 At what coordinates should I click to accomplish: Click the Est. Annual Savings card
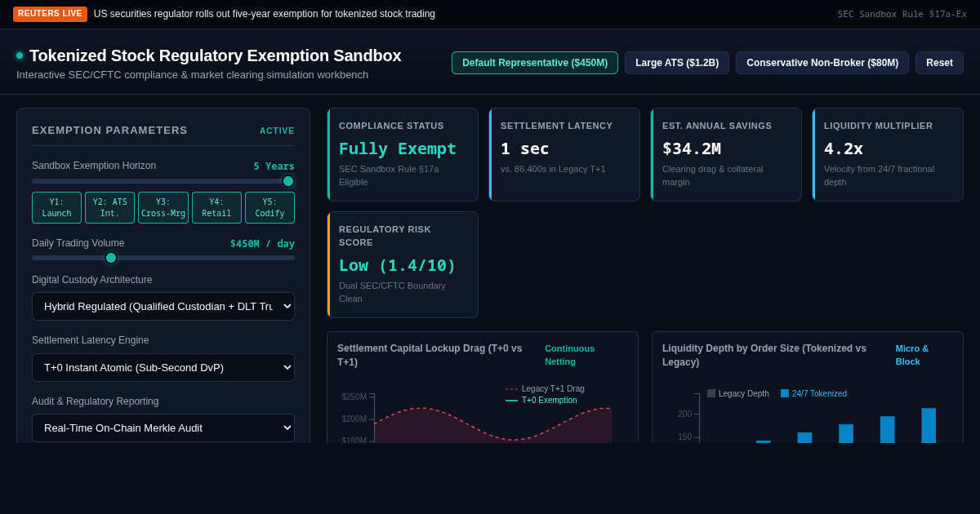(726, 155)
